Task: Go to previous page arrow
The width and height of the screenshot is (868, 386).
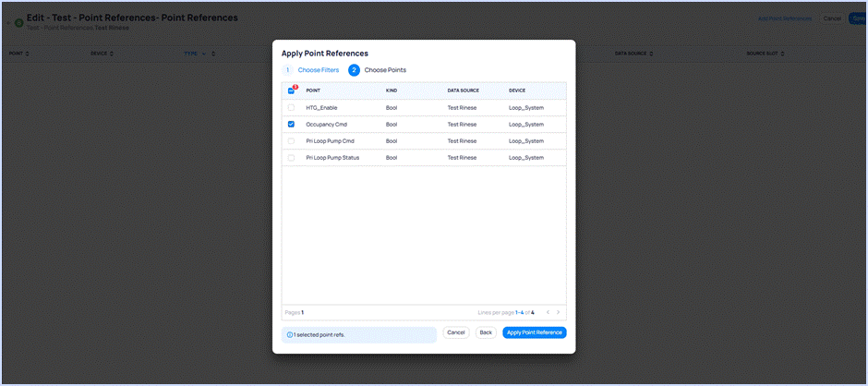Action: [547, 312]
